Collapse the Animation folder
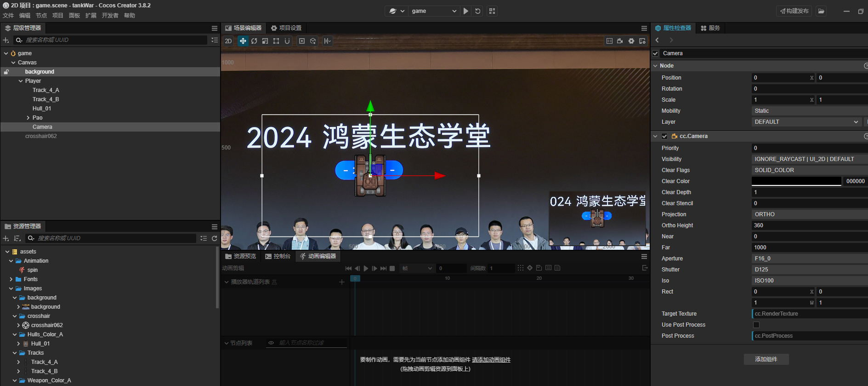The width and height of the screenshot is (868, 386). (x=11, y=261)
